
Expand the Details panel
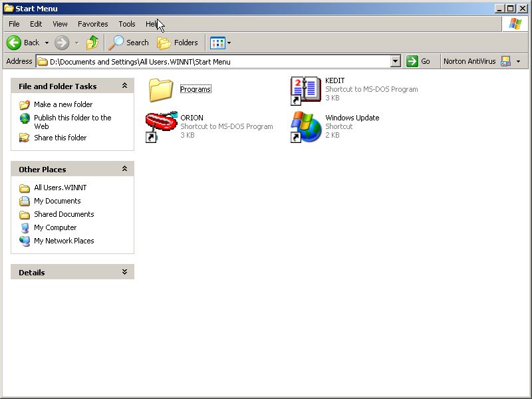pyautogui.click(x=124, y=272)
